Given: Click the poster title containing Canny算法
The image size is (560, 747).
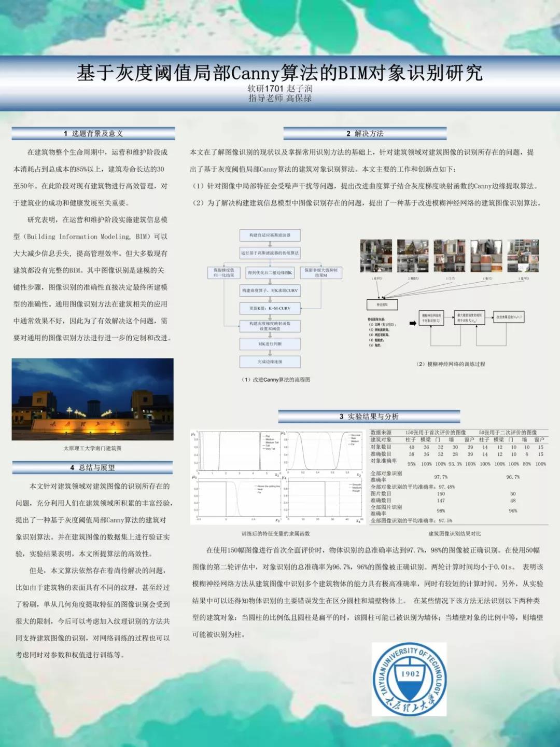Looking at the screenshot, I should [x=279, y=73].
